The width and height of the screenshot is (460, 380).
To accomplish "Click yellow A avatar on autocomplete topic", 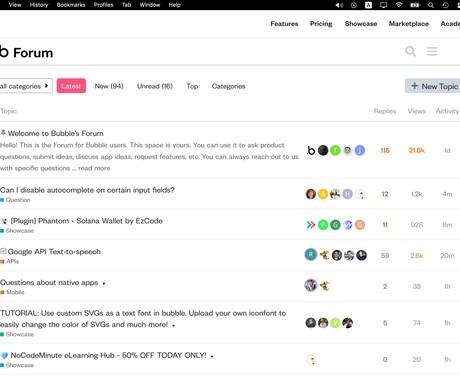I will pos(323,194).
